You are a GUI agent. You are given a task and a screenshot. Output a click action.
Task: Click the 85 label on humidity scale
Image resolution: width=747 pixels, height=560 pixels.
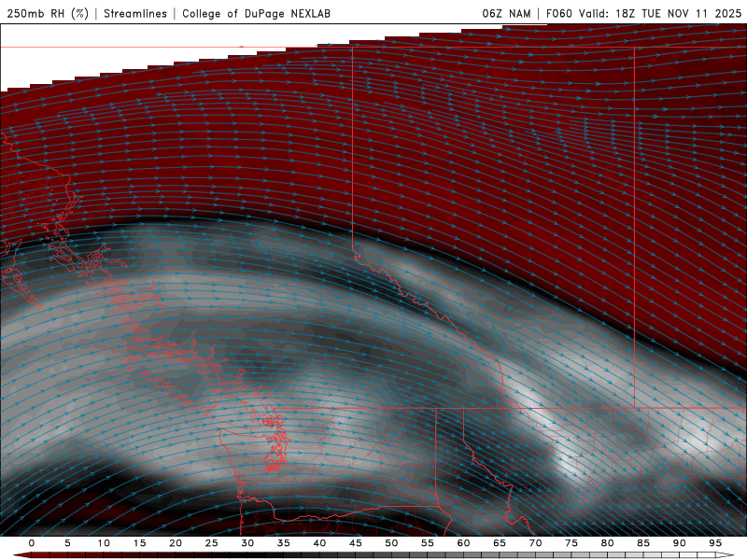pos(643,543)
